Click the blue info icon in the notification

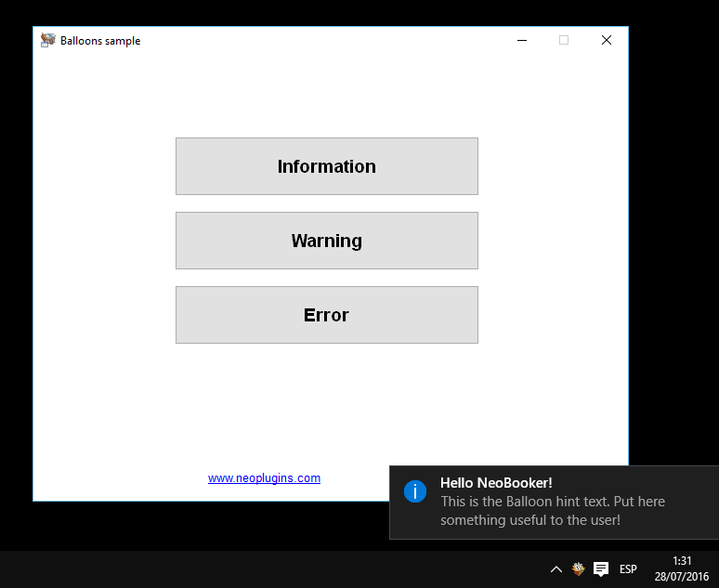pos(415,491)
